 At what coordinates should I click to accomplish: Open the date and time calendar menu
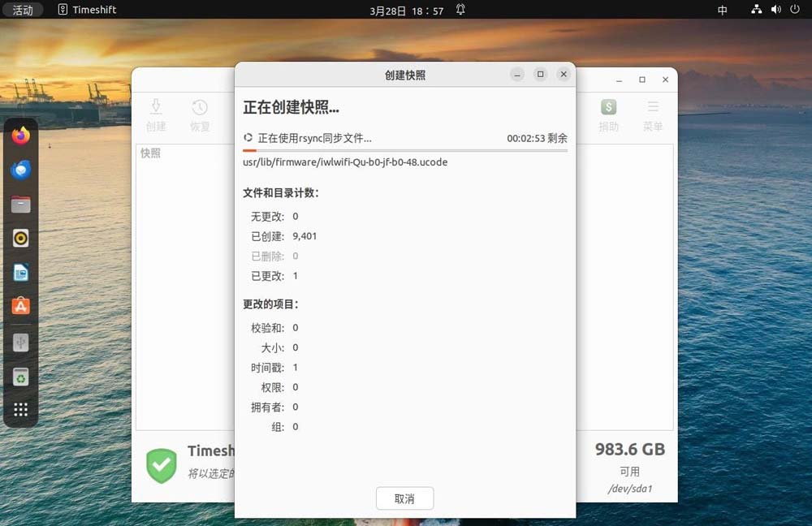406,10
